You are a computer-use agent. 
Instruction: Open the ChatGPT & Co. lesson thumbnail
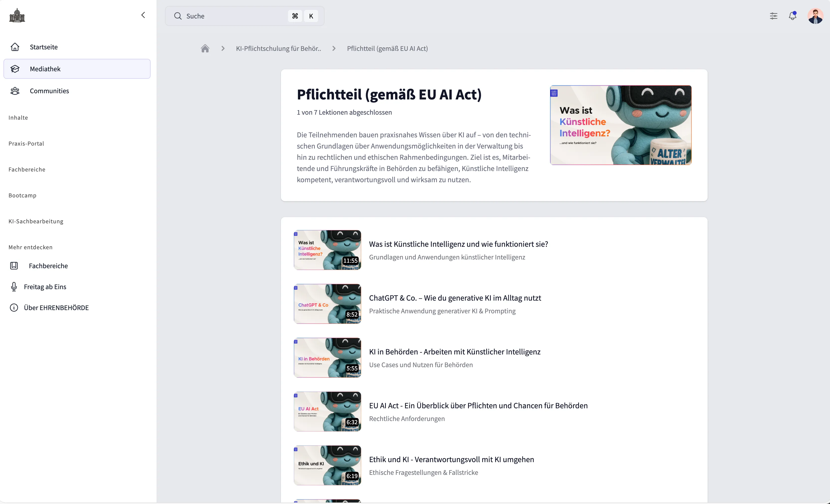tap(327, 304)
